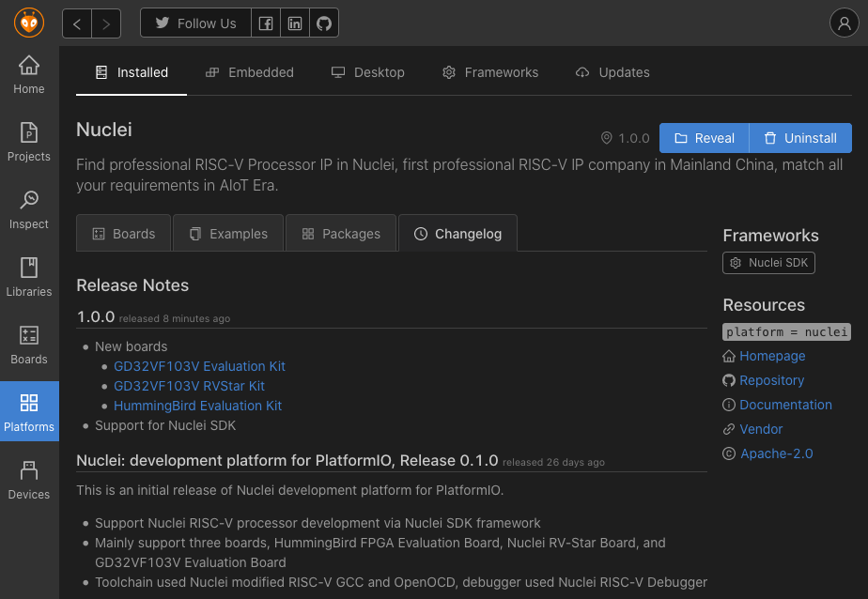Click the 'New boards' bullet text

(x=131, y=346)
